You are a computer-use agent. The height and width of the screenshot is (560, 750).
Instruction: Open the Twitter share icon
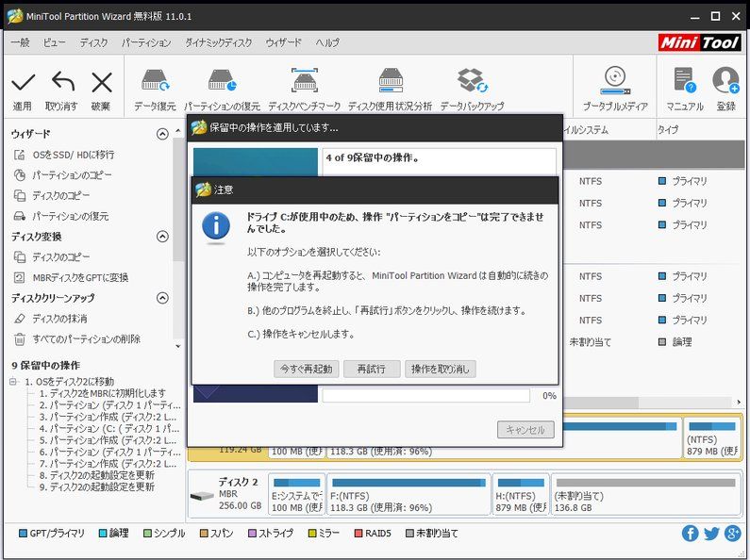click(x=711, y=534)
